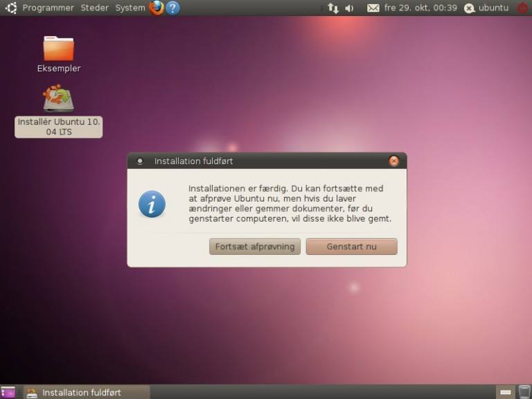Click the workspace switcher in bottom panel
Viewport: 532px width, 399px height.
505,392
